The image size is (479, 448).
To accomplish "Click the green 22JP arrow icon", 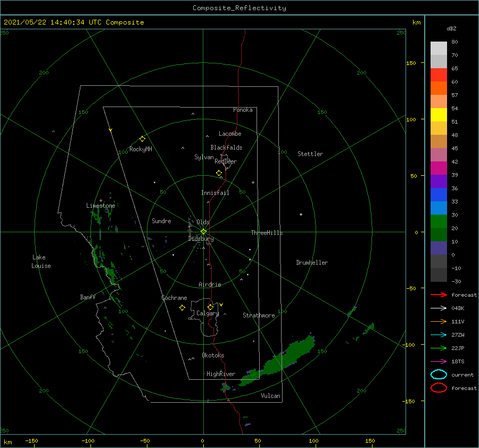I will pyautogui.click(x=439, y=348).
